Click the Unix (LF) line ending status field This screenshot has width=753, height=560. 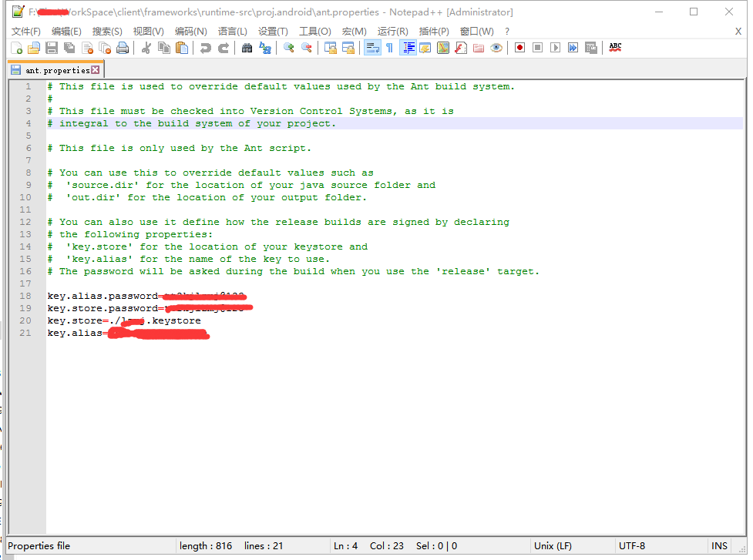(x=553, y=546)
